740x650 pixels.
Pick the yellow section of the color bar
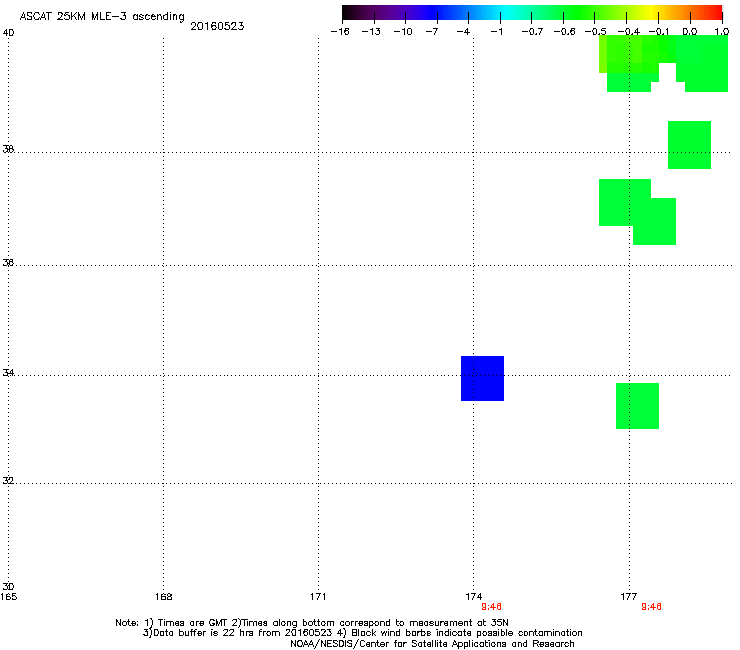point(653,13)
